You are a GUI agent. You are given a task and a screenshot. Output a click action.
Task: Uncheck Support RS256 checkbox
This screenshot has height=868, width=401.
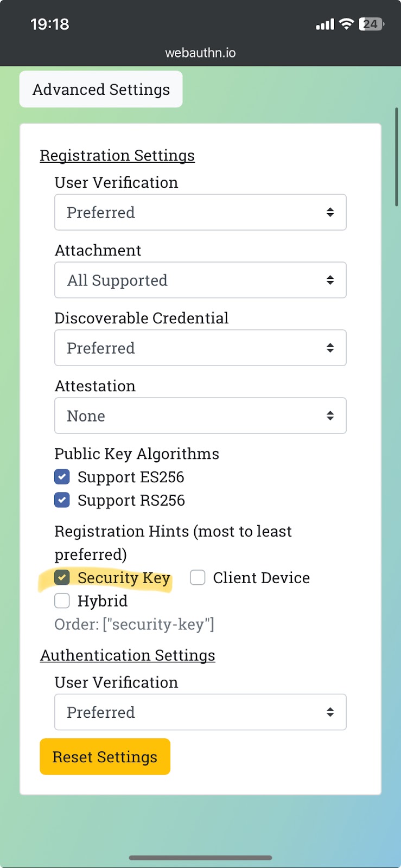click(x=62, y=500)
